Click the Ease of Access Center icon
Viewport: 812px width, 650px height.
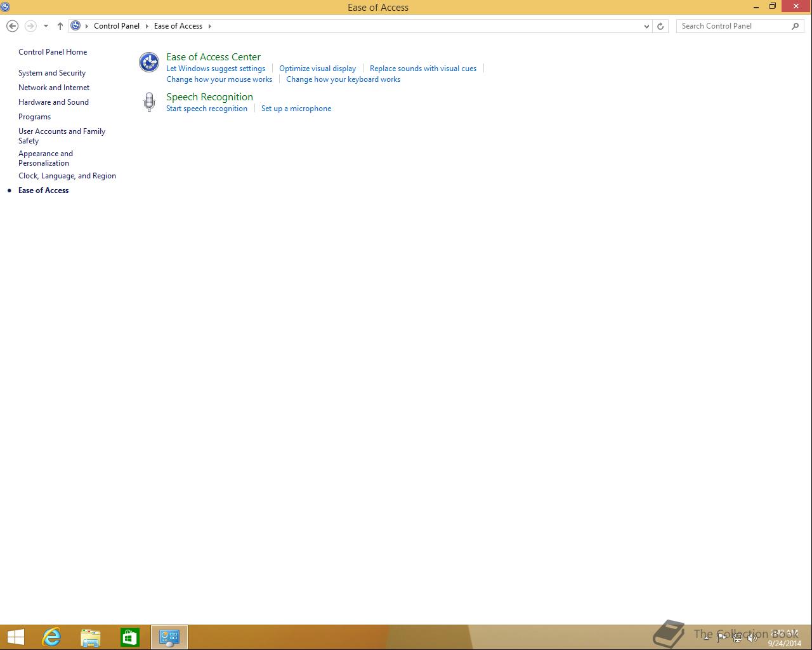149,62
